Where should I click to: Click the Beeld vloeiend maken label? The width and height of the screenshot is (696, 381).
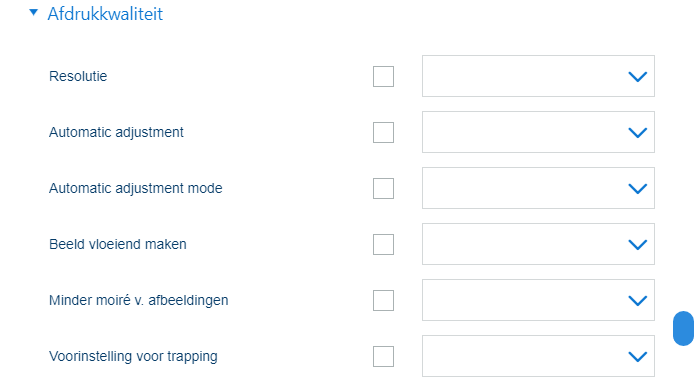point(118,244)
